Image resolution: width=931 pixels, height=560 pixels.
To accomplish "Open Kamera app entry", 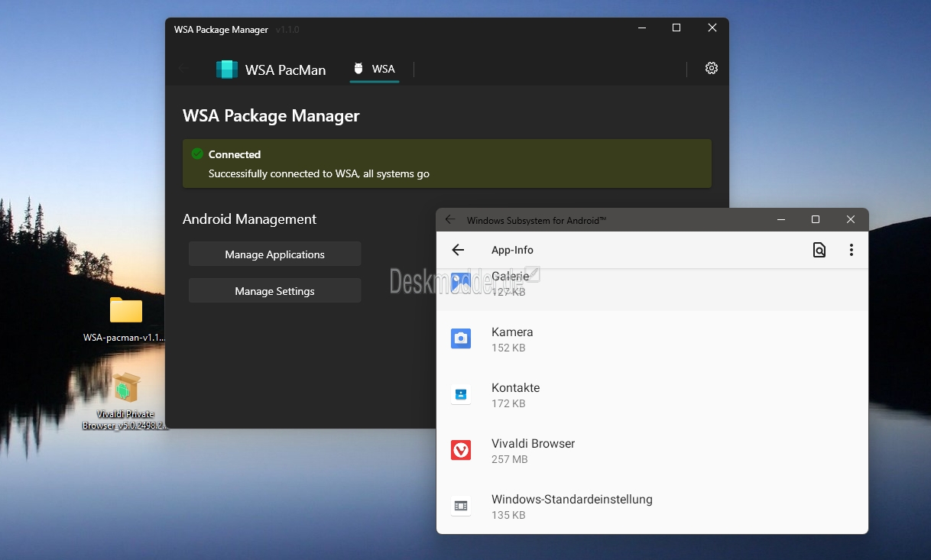I will tap(652, 338).
